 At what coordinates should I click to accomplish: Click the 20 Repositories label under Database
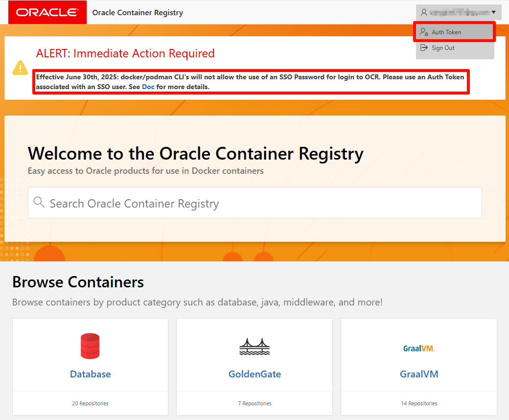tap(90, 404)
